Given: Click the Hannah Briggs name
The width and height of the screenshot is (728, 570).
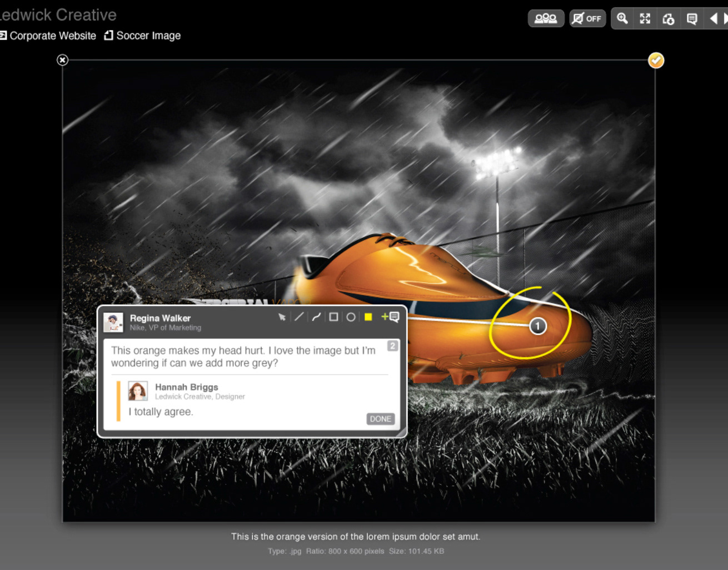Looking at the screenshot, I should coord(186,387).
